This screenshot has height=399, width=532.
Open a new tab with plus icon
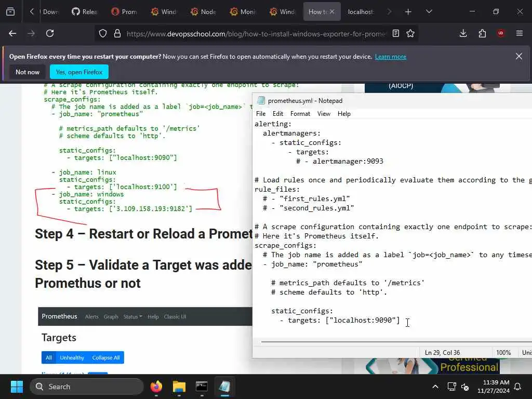pos(408,12)
